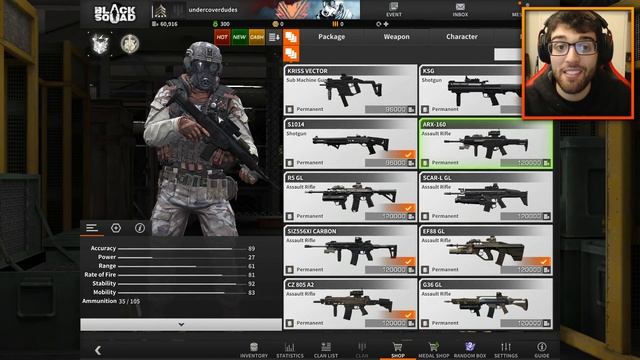Buy G36 GL price button
Image resolution: width=640 pixels, height=360 pixels.
point(526,323)
